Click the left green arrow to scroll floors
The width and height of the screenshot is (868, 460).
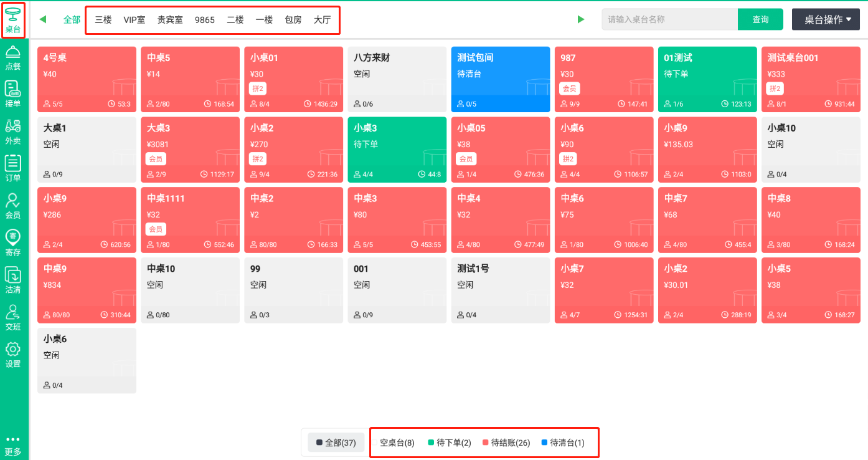[42, 19]
